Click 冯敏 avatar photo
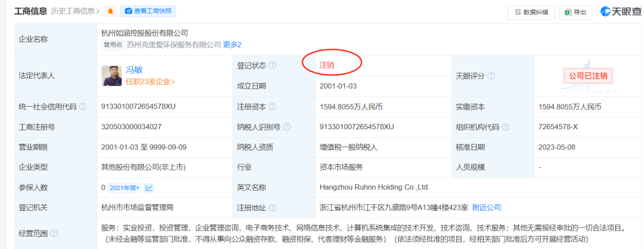This screenshot has width=644, height=249. [112, 76]
